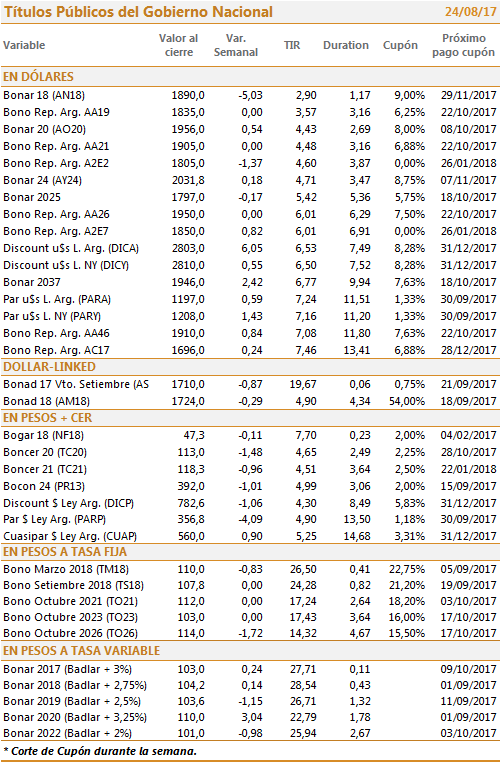Select the 'EN DÓLARES' section heading
Screen dimensions: 500x762
coord(38,77)
